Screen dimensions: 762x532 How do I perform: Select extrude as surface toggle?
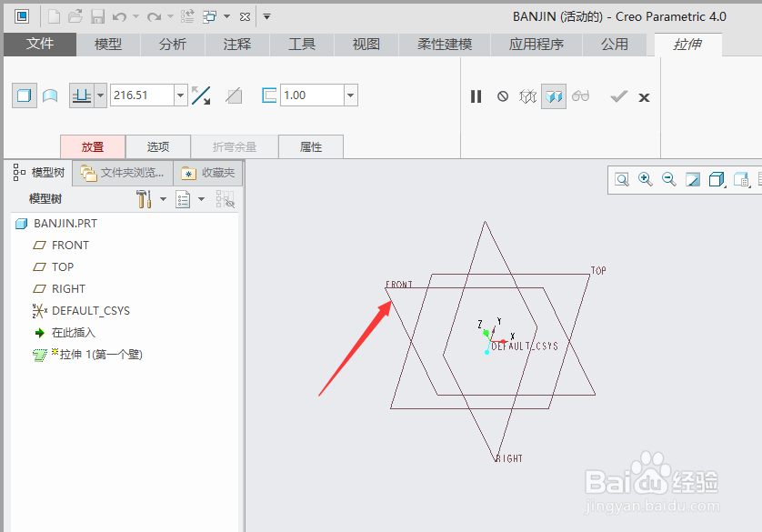[x=50, y=95]
